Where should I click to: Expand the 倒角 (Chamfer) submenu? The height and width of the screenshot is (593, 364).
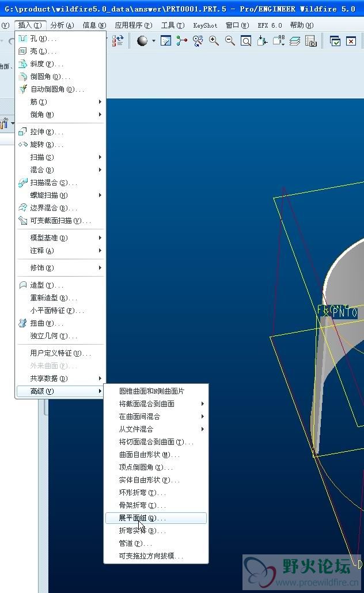(x=60, y=114)
